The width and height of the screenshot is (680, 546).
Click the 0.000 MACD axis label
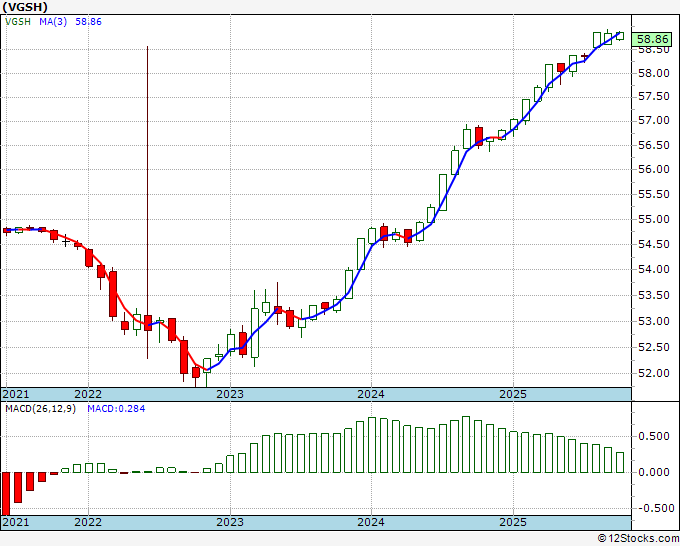point(654,472)
